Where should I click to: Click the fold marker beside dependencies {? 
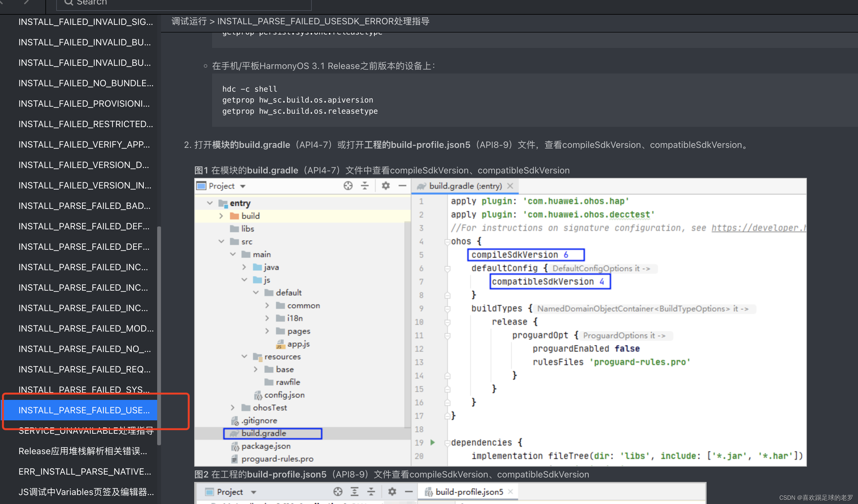[448, 443]
